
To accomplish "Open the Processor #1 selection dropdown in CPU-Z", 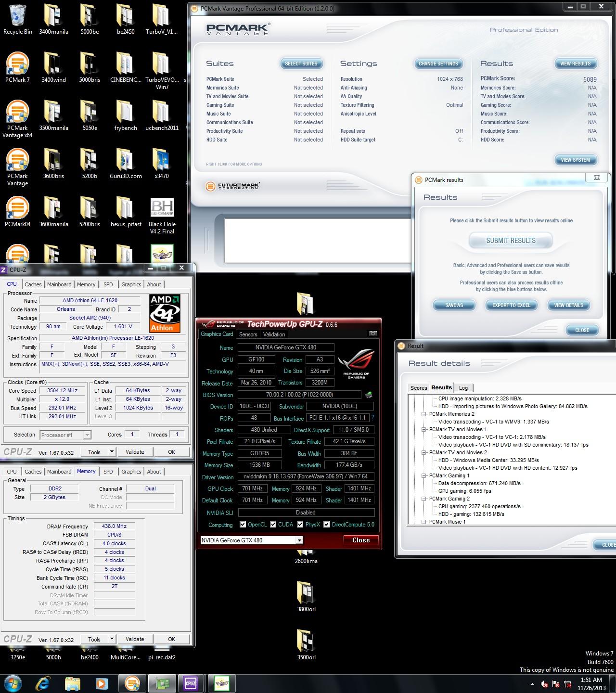I will tap(87, 435).
